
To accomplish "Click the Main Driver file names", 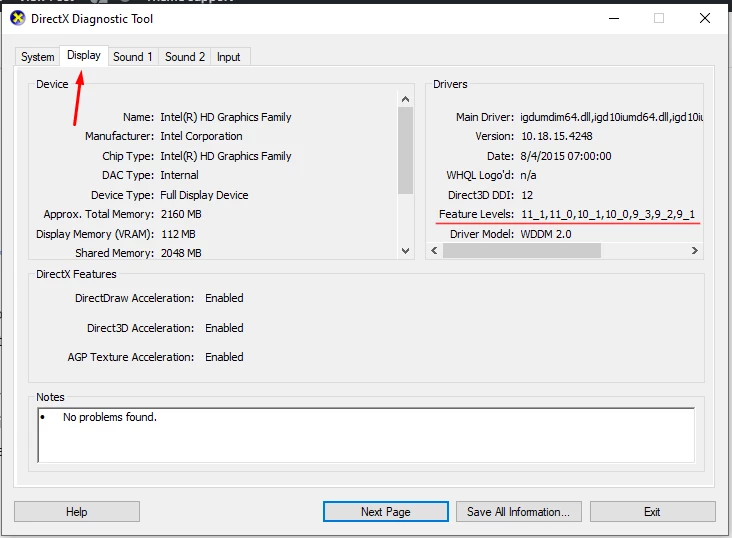I will [612, 117].
